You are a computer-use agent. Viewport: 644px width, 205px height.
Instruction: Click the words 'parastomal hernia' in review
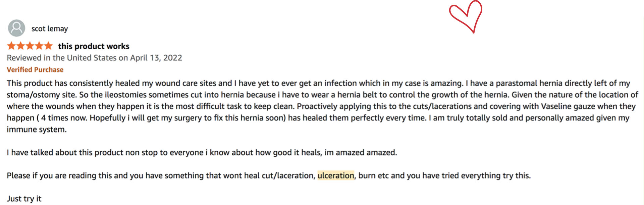[529, 83]
